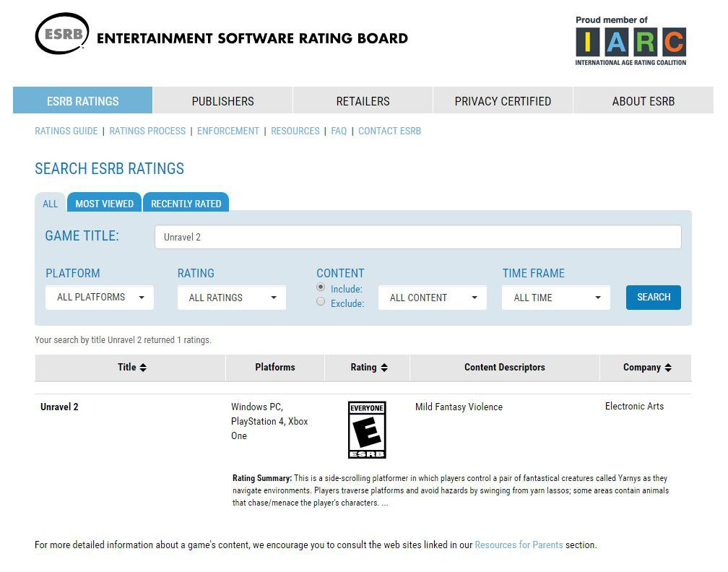Click the search results count message
The width and height of the screenshot is (728, 572).
(x=123, y=340)
